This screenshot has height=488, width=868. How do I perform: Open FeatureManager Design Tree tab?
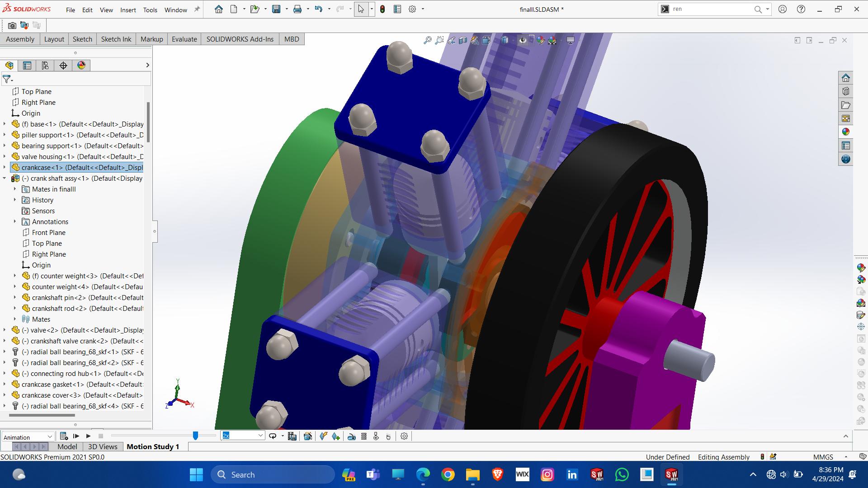pyautogui.click(x=9, y=66)
